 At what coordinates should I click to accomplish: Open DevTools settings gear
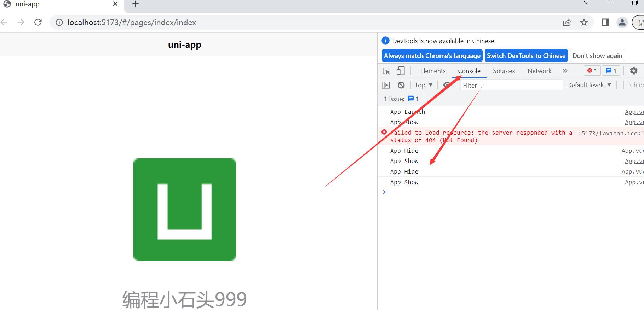point(634,71)
